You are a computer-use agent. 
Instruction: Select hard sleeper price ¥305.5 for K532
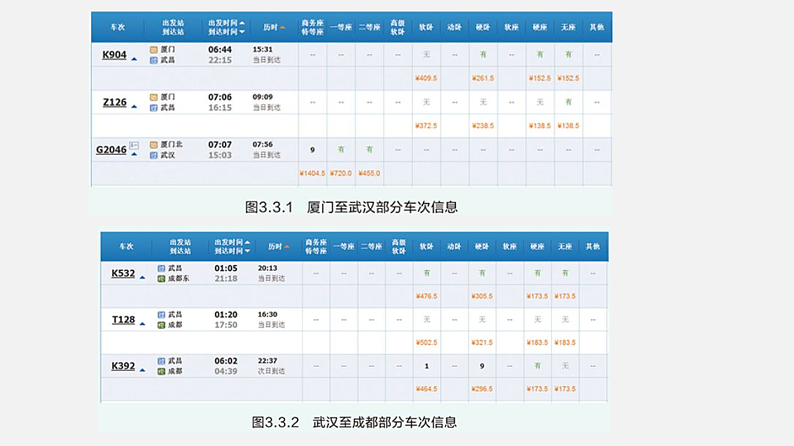pyautogui.click(x=482, y=297)
